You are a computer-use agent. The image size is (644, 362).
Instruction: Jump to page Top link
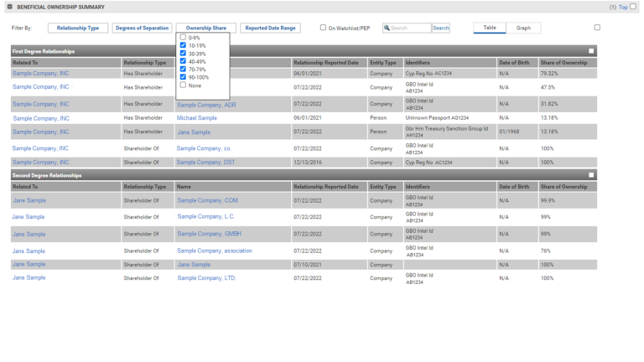623,7
